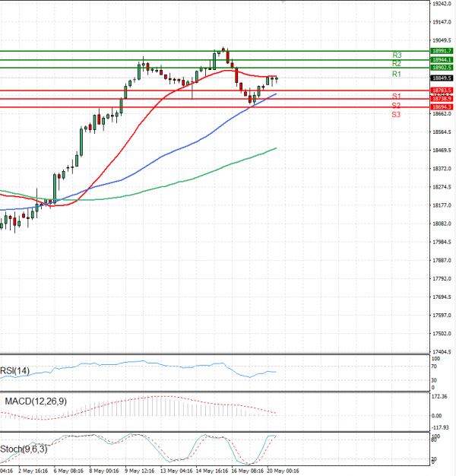Click the 18469.5 price axis value

[x=442, y=151]
